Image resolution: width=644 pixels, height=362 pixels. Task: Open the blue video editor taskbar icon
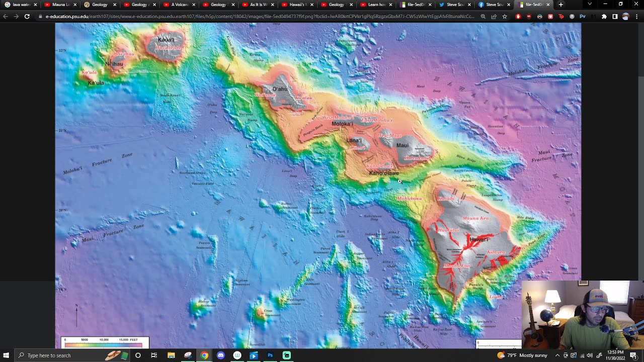(254, 355)
